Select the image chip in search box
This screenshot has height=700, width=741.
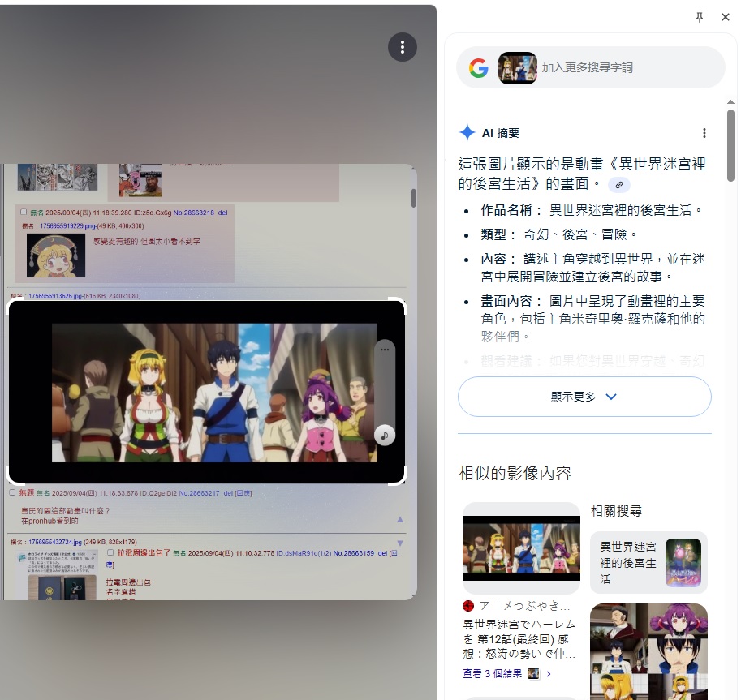518,68
